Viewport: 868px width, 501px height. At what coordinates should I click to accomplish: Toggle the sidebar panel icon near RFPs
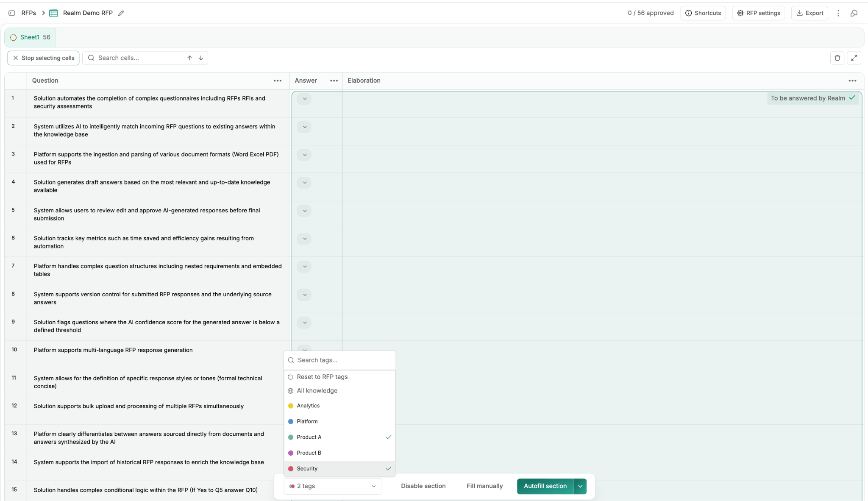pyautogui.click(x=12, y=13)
